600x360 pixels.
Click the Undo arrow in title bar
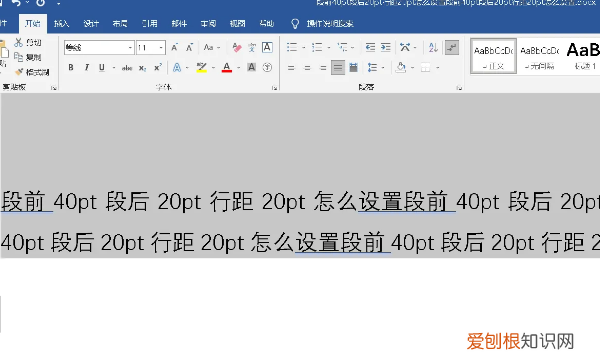click(16, 3)
